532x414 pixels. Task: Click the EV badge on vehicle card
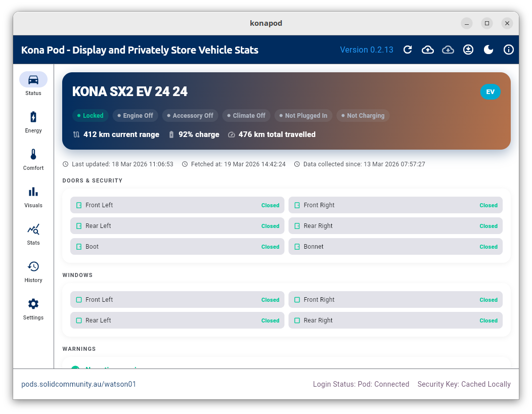(490, 92)
